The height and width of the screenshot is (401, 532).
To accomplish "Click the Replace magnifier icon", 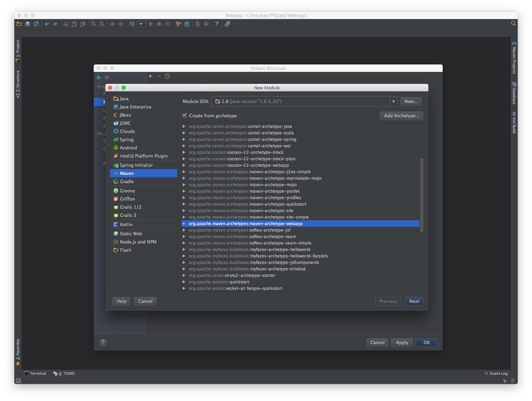I will 102,24.
